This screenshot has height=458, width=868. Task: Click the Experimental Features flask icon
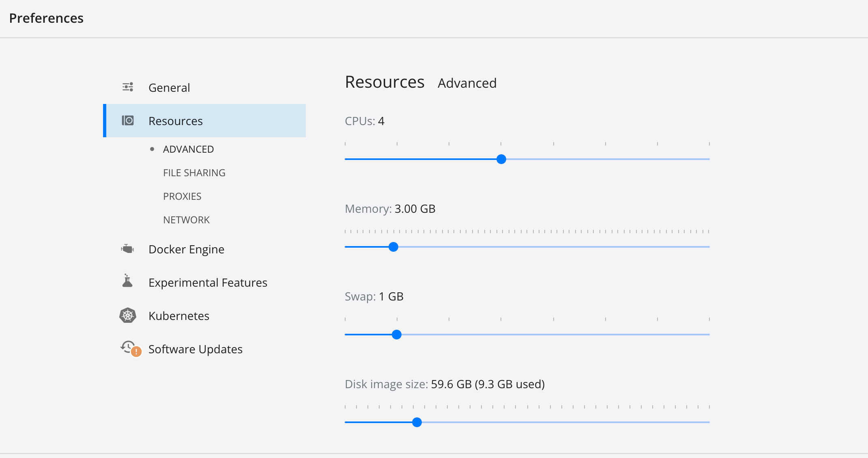coord(127,282)
